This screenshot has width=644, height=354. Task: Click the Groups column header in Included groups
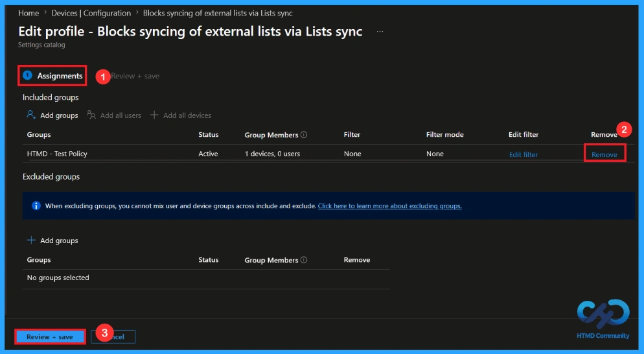(x=39, y=134)
